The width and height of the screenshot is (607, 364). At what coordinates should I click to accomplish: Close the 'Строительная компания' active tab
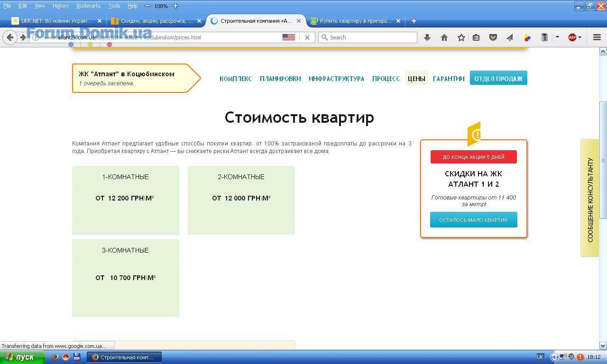299,21
